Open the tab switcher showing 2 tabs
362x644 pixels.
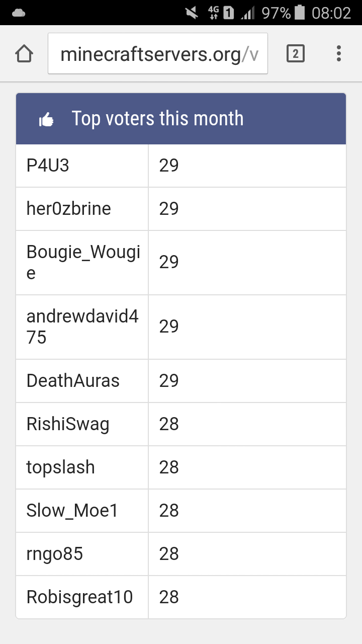(296, 53)
